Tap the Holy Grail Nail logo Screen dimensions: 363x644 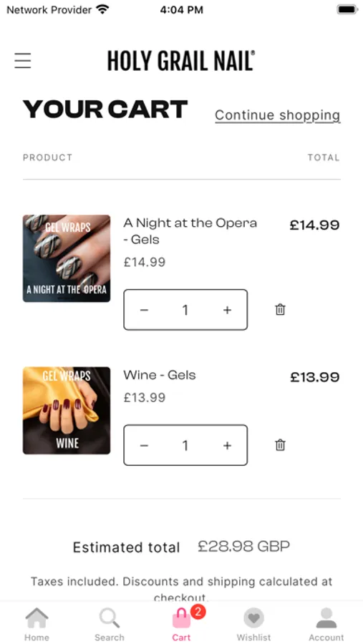pyautogui.click(x=181, y=61)
